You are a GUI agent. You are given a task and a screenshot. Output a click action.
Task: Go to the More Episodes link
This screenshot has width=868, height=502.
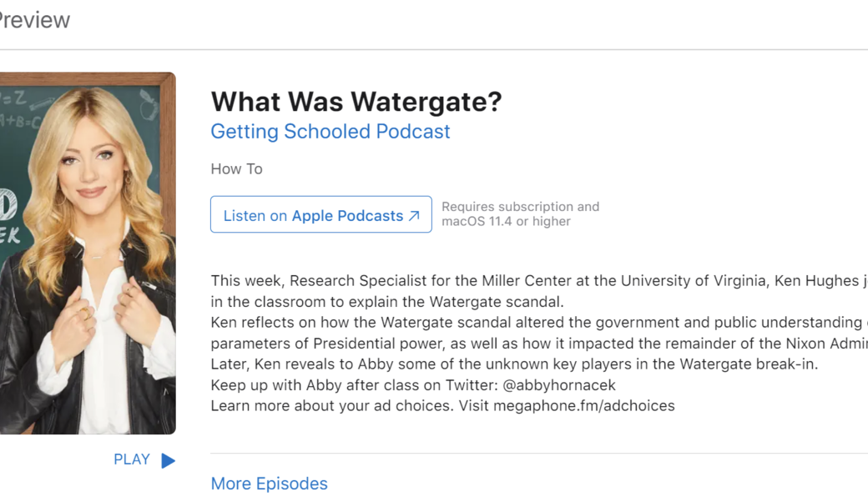[x=269, y=484]
